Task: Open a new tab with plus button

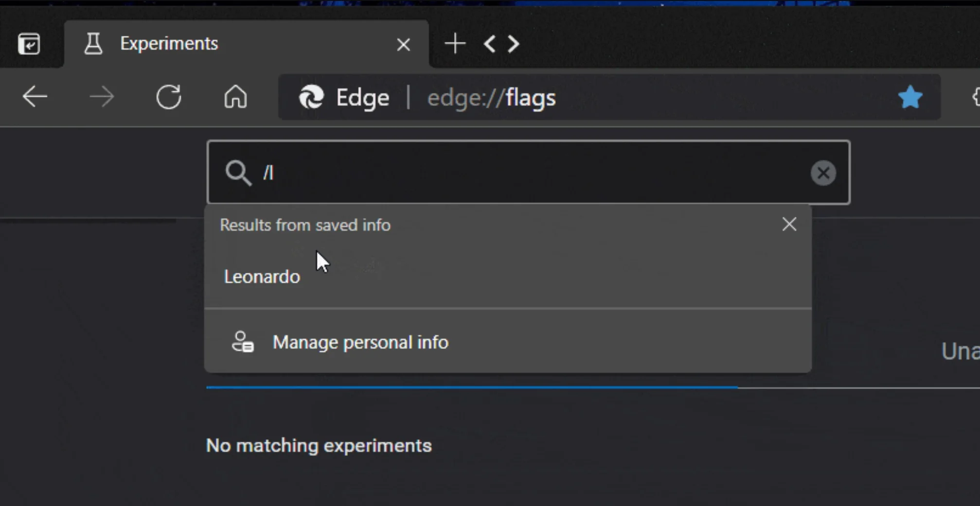Action: point(455,44)
